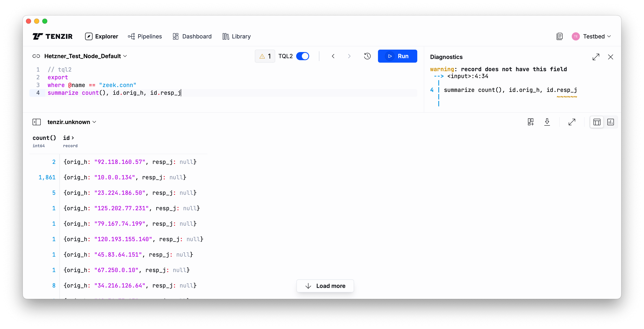This screenshot has width=644, height=329.
Task: Expand results to fullscreen
Action: pos(572,122)
